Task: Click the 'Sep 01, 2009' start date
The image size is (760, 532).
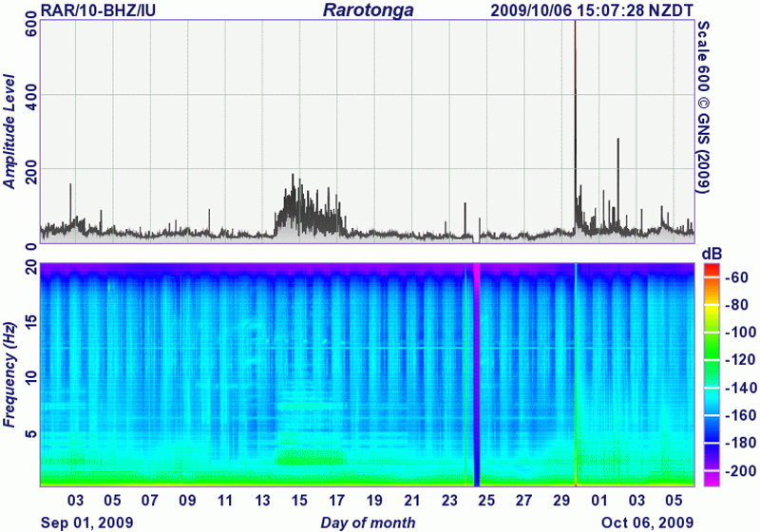Action: point(86,522)
